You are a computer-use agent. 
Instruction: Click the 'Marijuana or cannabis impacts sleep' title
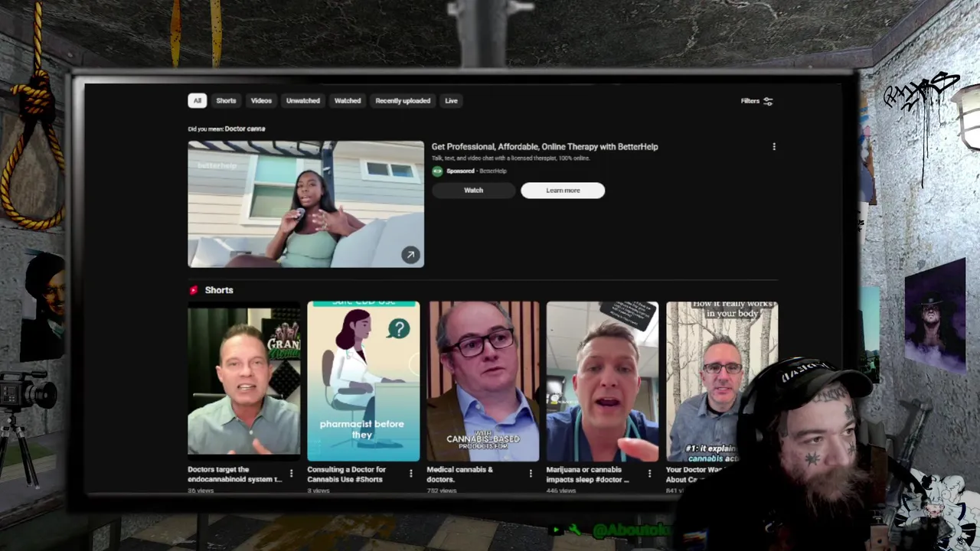coord(587,474)
